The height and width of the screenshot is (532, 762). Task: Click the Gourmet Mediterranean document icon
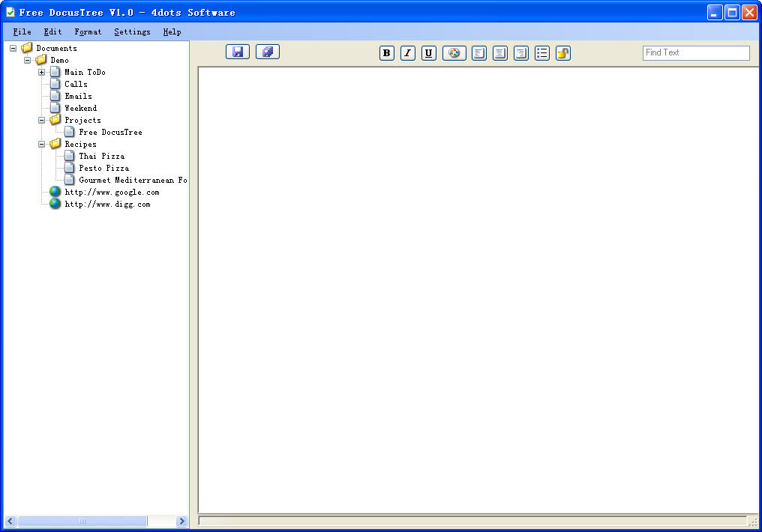tap(70, 180)
